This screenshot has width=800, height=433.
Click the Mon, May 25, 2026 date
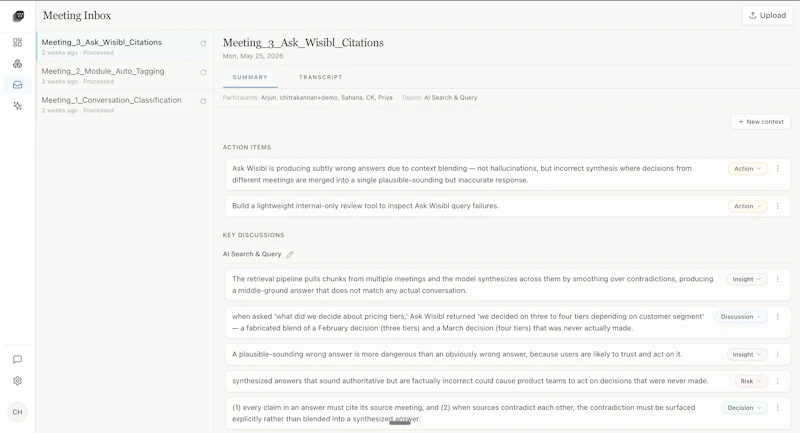point(253,56)
